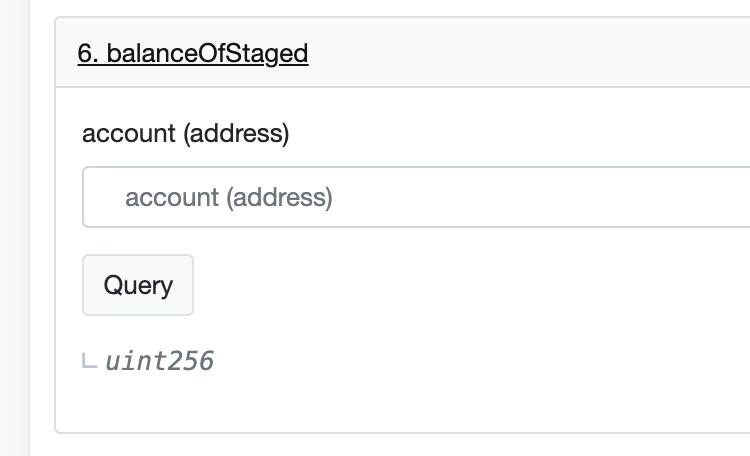The height and width of the screenshot is (456, 750).
Task: Collapse the balanceOfStaged header bar
Action: click(400, 53)
